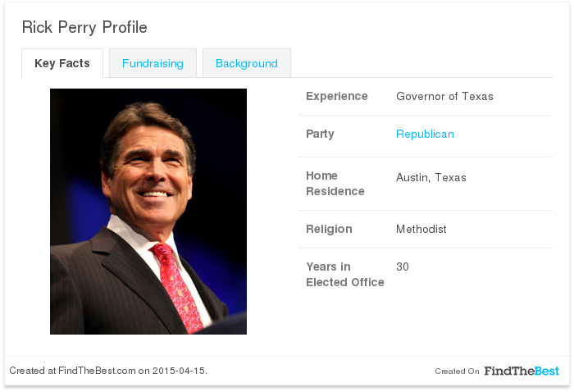
Task: Select the Methodist value text
Action: point(421,229)
